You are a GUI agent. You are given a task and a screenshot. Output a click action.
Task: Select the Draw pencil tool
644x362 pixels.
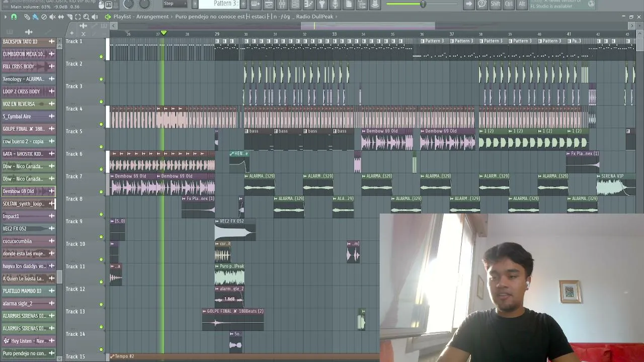[x=27, y=17]
